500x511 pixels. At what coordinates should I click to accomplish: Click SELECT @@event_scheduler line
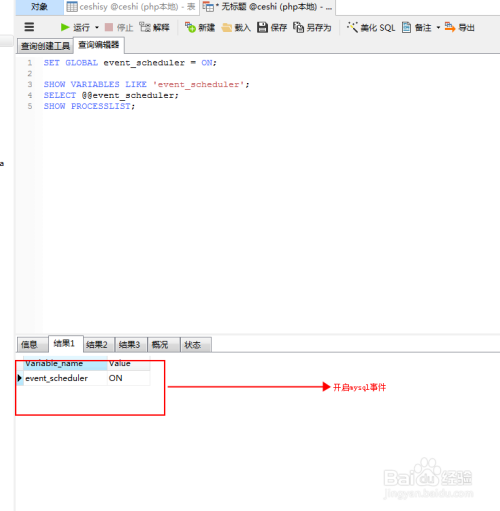[x=111, y=95]
